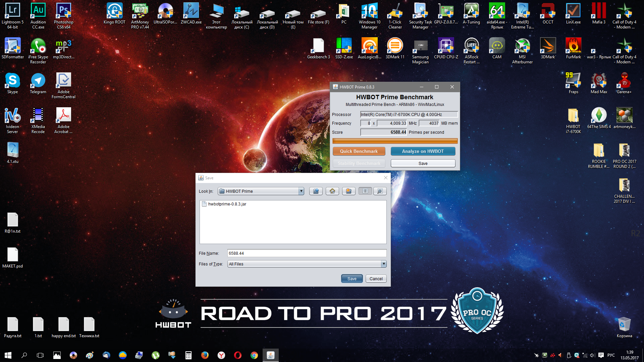Viewport: 644px width, 362px height.
Task: Open FurMark desktop icon
Action: point(574,48)
